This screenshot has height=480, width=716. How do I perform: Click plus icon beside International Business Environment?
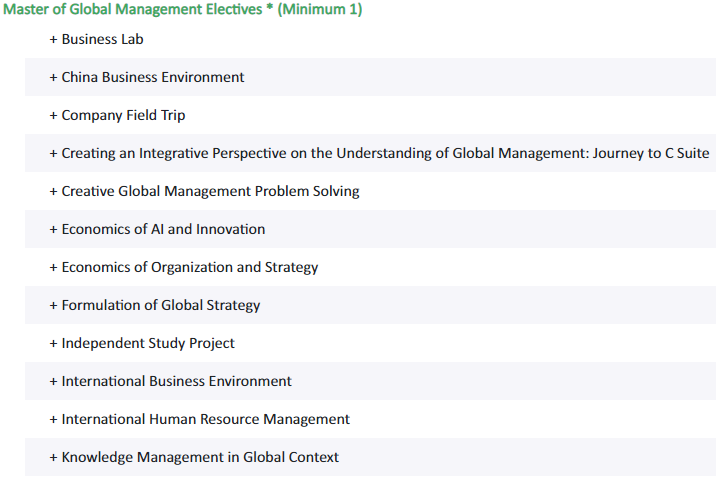point(53,381)
